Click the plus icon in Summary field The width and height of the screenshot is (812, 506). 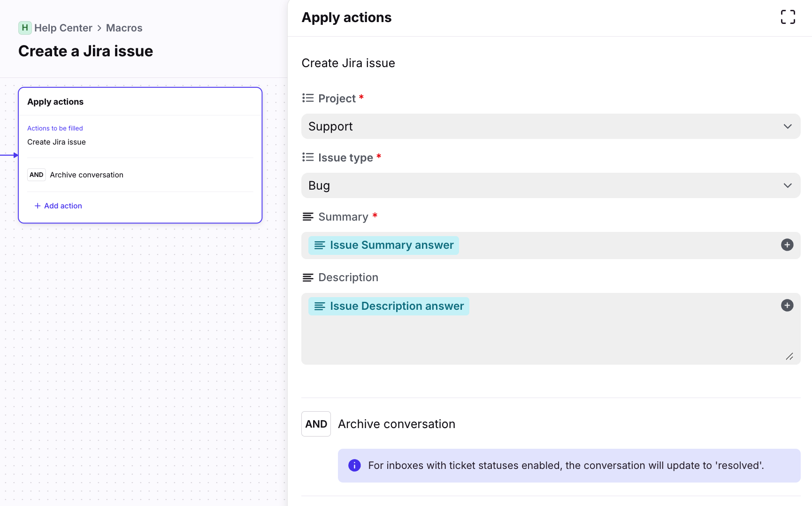pos(787,245)
